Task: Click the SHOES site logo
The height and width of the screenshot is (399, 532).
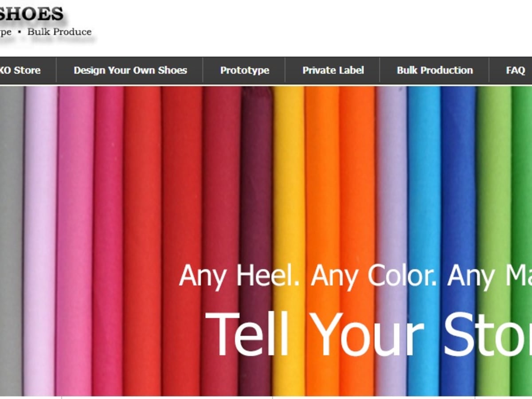Action: (31, 14)
